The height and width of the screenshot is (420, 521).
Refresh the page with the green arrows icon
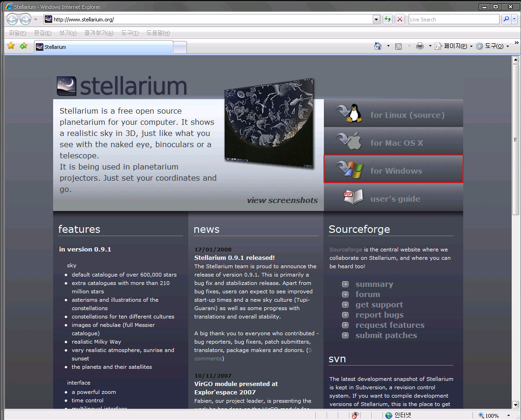pos(387,19)
